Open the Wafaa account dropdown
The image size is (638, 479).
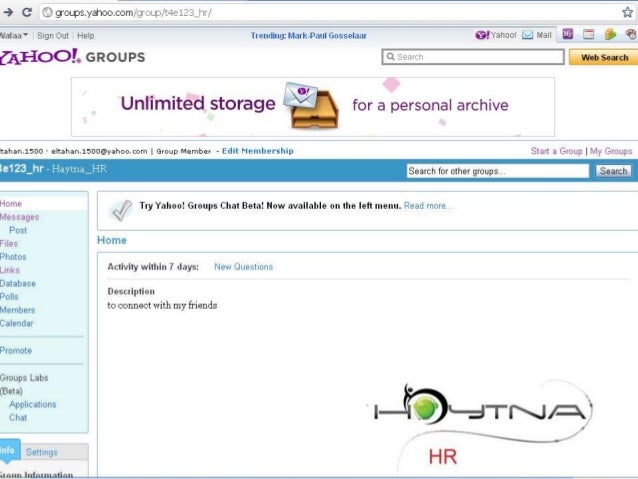(14, 35)
